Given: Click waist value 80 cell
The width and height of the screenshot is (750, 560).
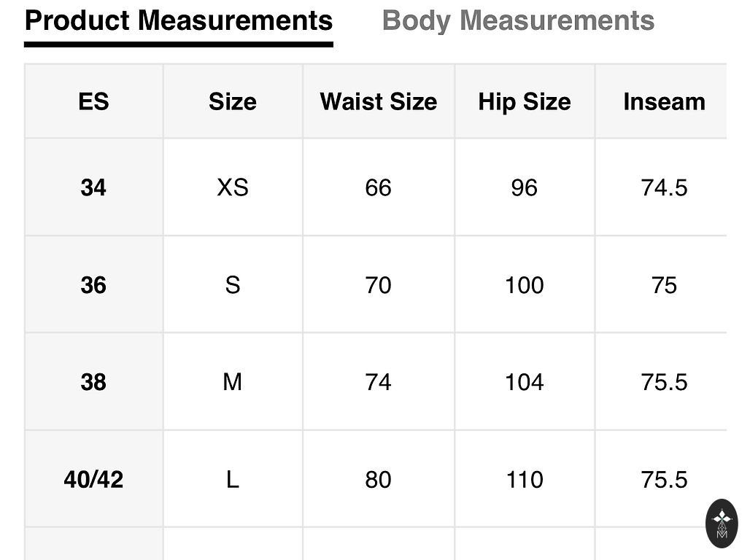Looking at the screenshot, I should point(378,479).
